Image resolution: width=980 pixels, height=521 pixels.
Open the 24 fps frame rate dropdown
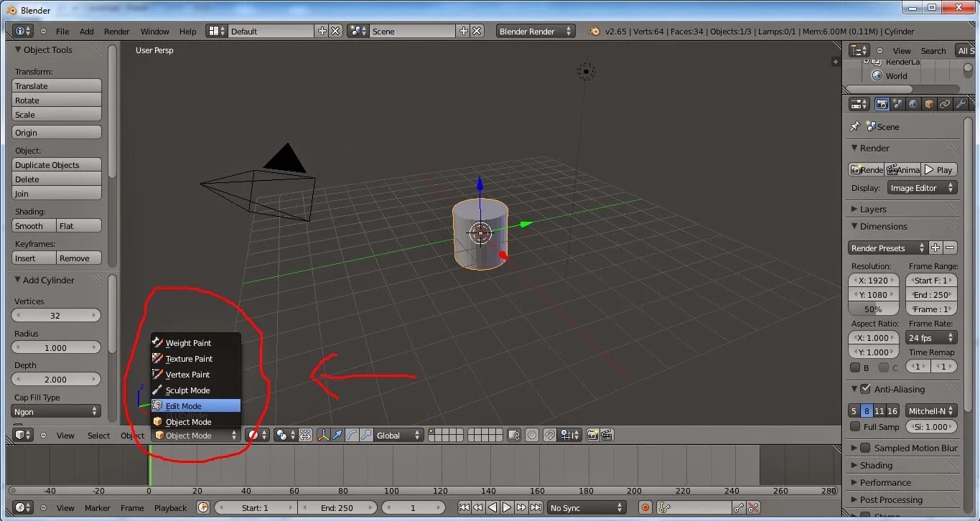pos(931,337)
